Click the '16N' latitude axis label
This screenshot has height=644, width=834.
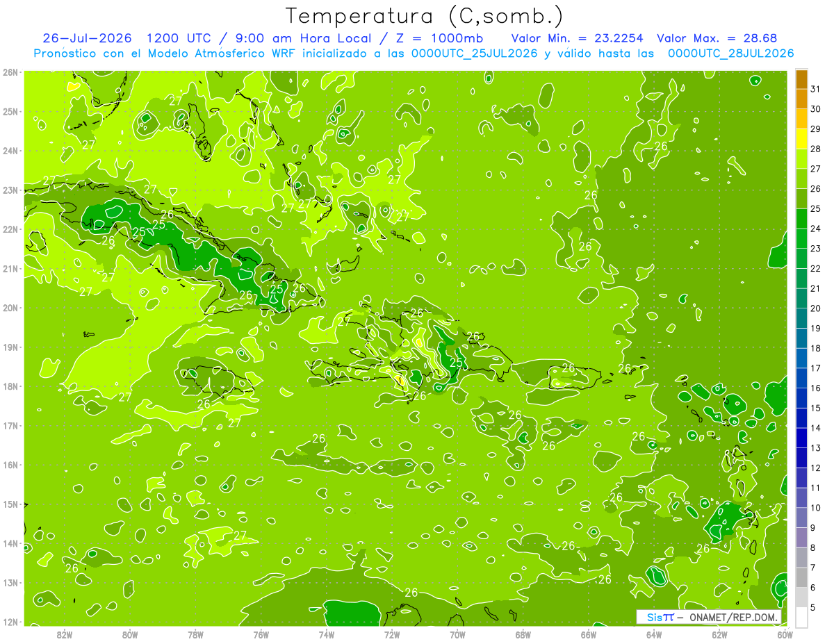point(10,465)
